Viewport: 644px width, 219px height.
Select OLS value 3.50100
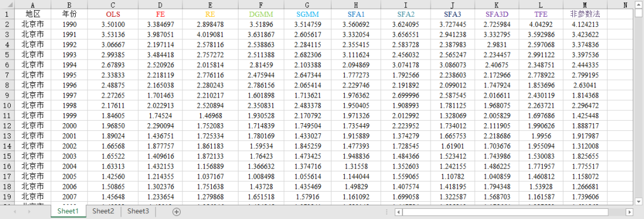coord(113,24)
